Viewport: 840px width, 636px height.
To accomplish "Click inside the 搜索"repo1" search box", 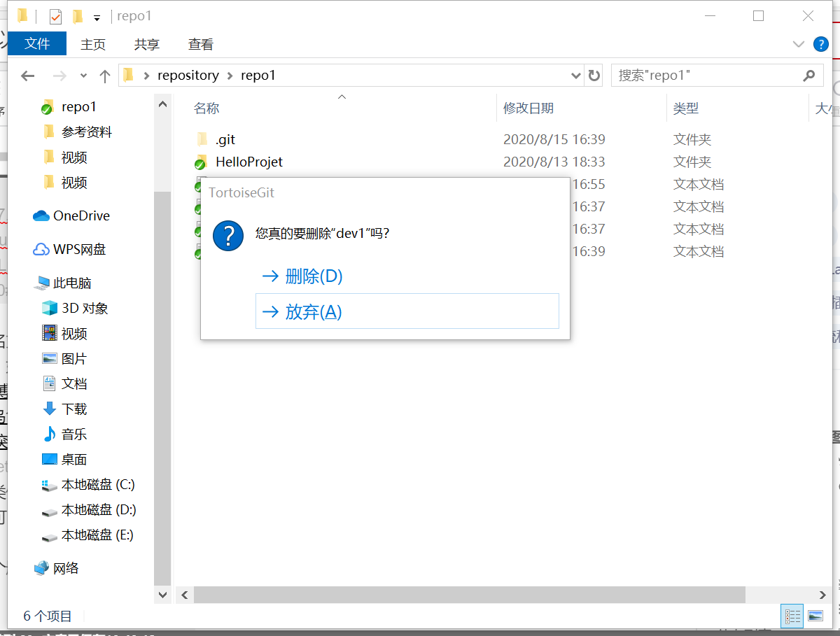I will click(x=700, y=75).
